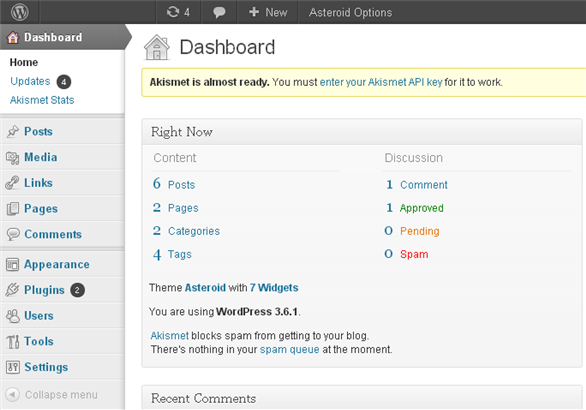Click the 2 pages count
Viewport: 586px width, 410px height.
click(x=157, y=207)
